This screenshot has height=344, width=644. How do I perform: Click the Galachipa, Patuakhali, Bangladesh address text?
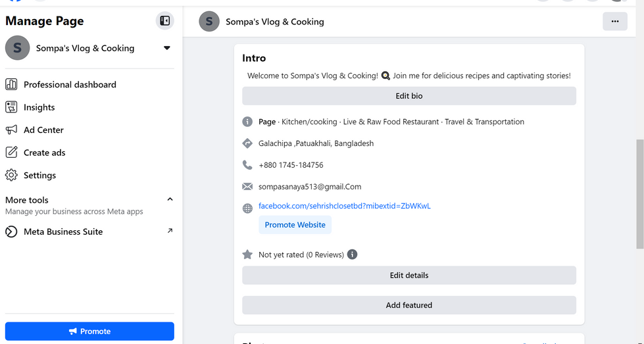click(316, 143)
